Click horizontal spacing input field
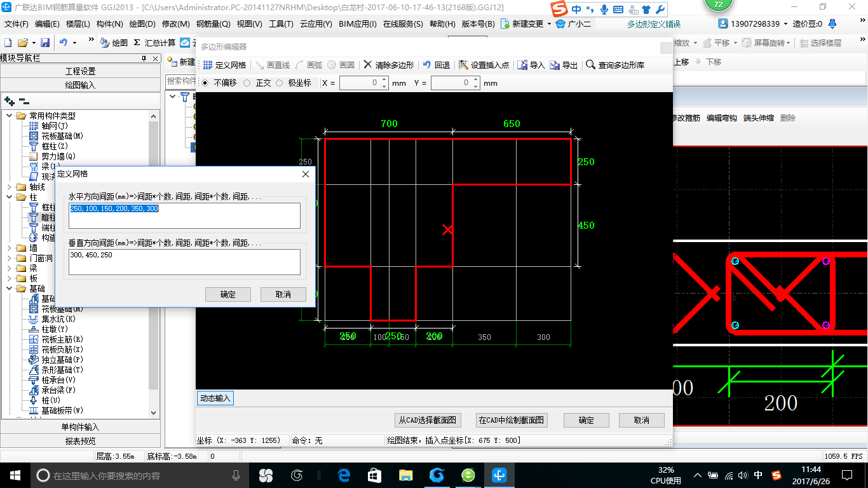Image resolution: width=868 pixels, height=488 pixels. tap(185, 215)
